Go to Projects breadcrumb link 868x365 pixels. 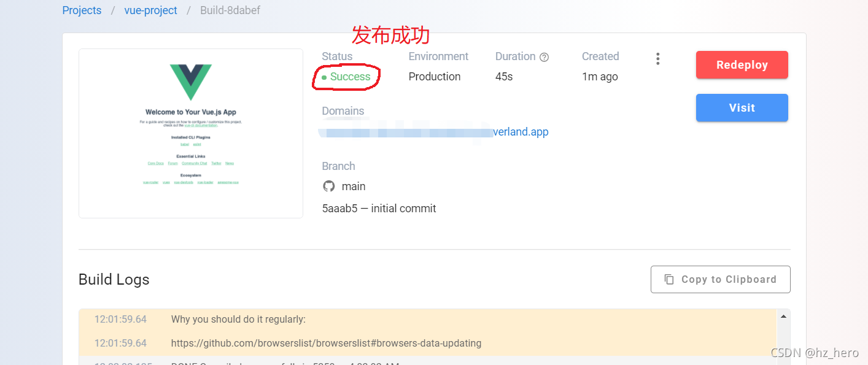click(x=82, y=10)
